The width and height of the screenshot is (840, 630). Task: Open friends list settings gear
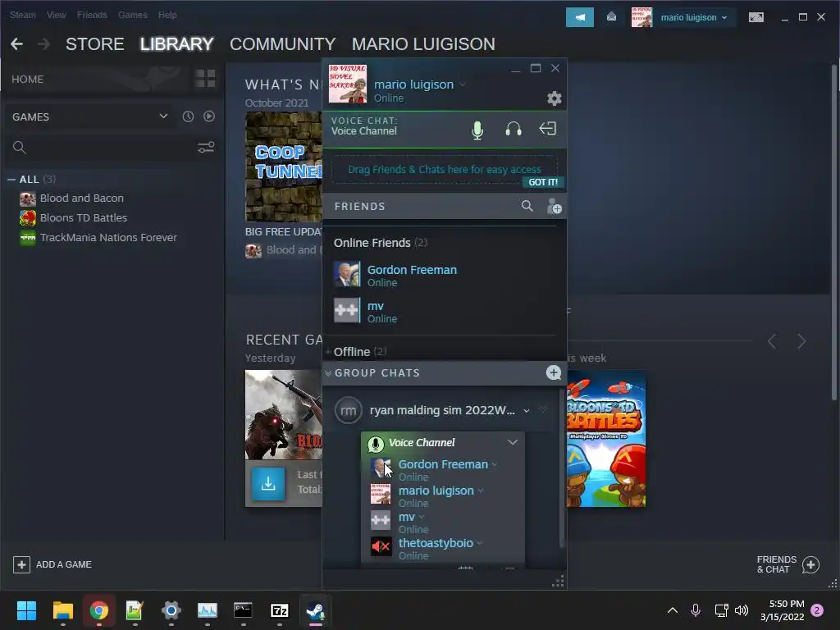coord(554,98)
